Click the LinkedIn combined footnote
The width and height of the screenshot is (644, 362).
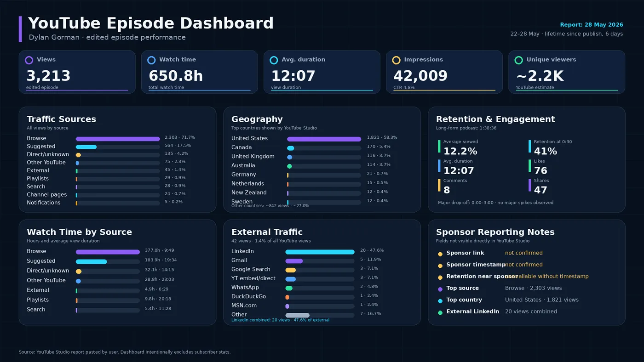(280, 320)
